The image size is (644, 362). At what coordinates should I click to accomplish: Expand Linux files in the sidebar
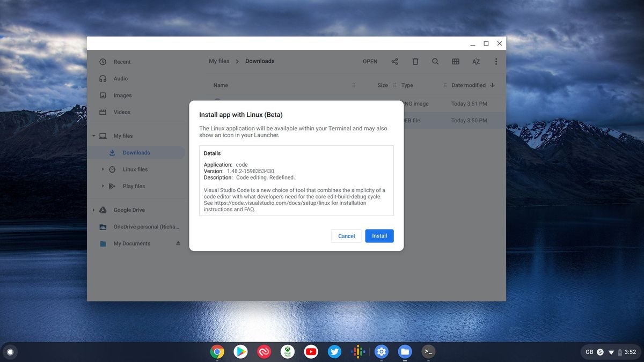click(x=103, y=169)
